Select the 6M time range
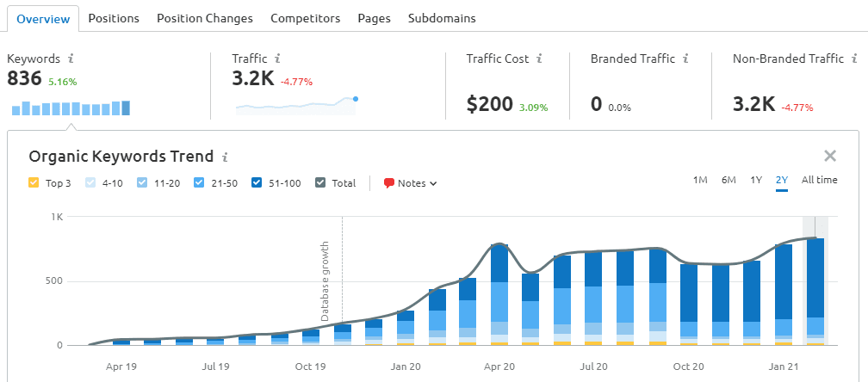This screenshot has height=382, width=868. (728, 180)
